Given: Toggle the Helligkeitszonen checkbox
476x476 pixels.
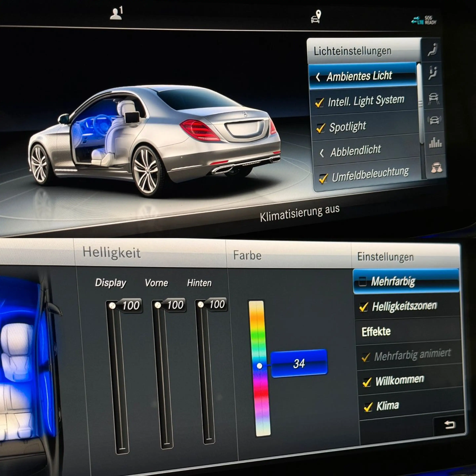Looking at the screenshot, I should 364,307.
